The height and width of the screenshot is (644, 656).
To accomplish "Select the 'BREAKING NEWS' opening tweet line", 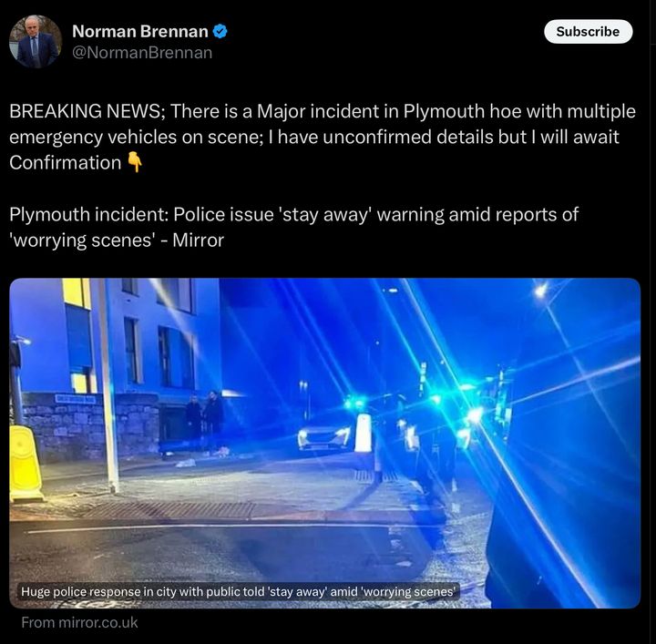I will coord(323,111).
